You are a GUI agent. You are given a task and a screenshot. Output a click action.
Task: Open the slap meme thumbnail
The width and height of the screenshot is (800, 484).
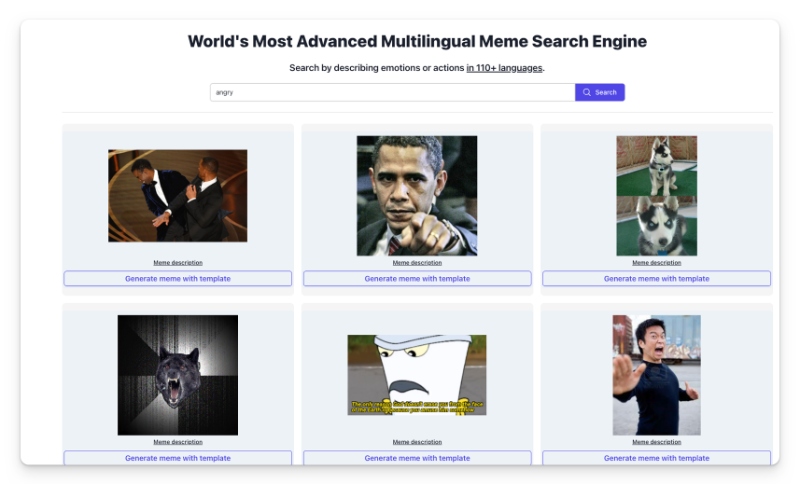coord(178,195)
